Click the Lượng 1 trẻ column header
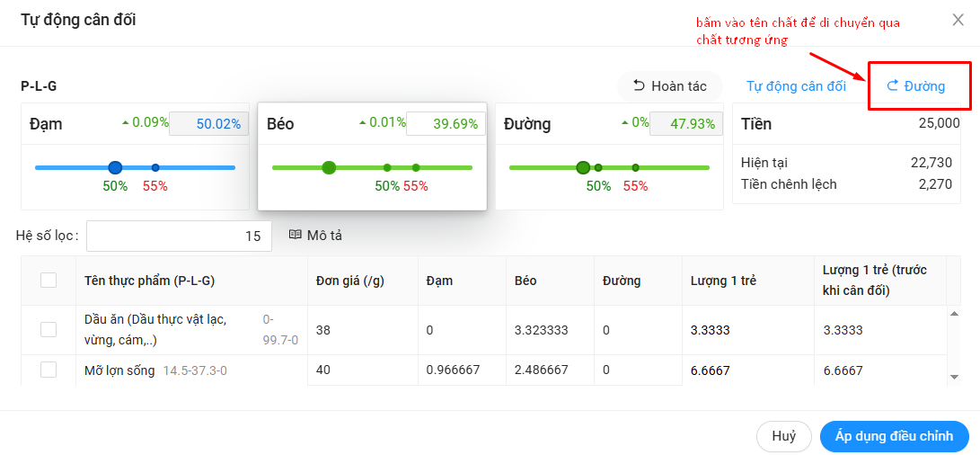 pyautogui.click(x=723, y=281)
